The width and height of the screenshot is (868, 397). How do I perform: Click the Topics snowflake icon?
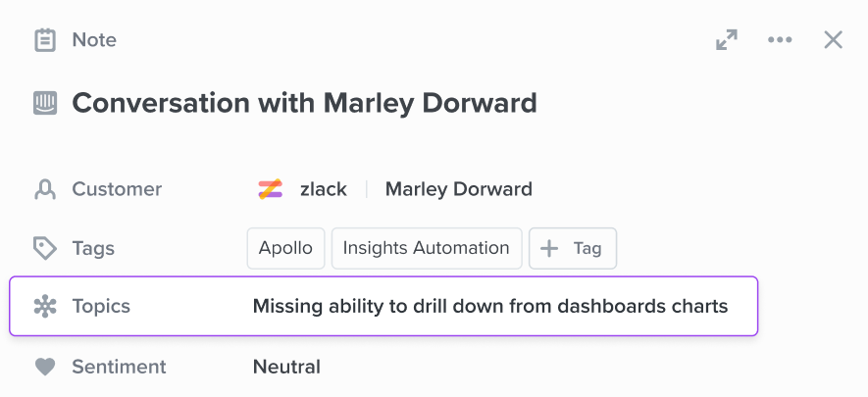[x=45, y=306]
